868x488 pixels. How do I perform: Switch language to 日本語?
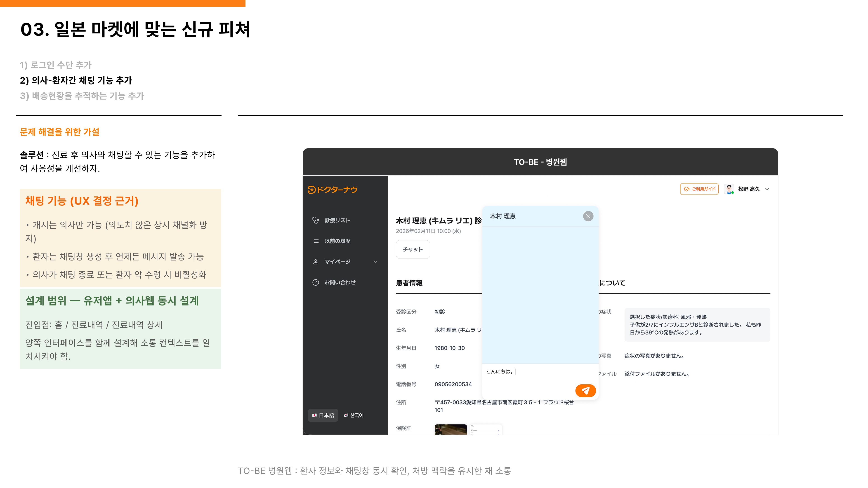[323, 415]
